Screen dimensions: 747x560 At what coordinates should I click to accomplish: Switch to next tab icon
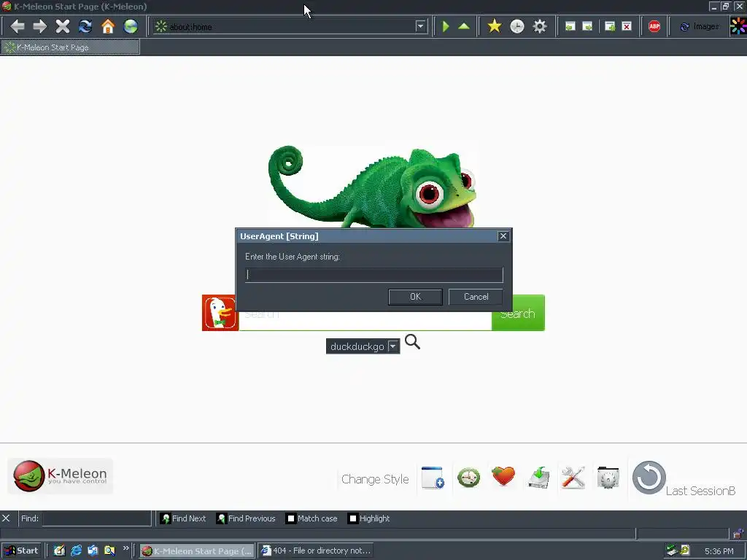[587, 27]
